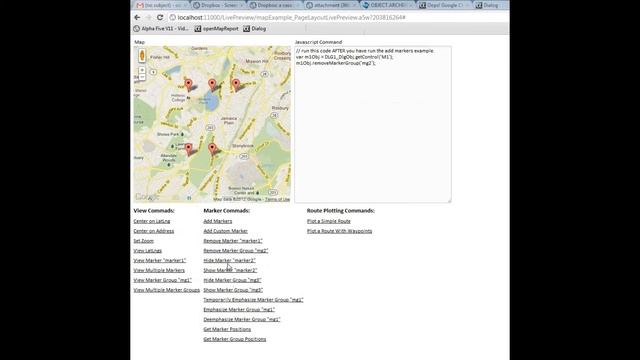Open the openMapReport bookmark
The image size is (640, 360).
[216, 29]
